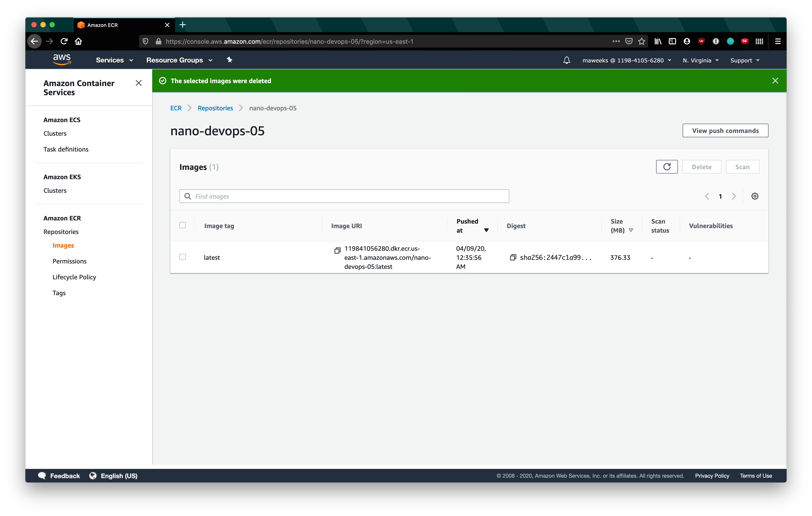This screenshot has width=812, height=516.
Task: Click the AWS logo in the top-left
Action: (x=62, y=60)
